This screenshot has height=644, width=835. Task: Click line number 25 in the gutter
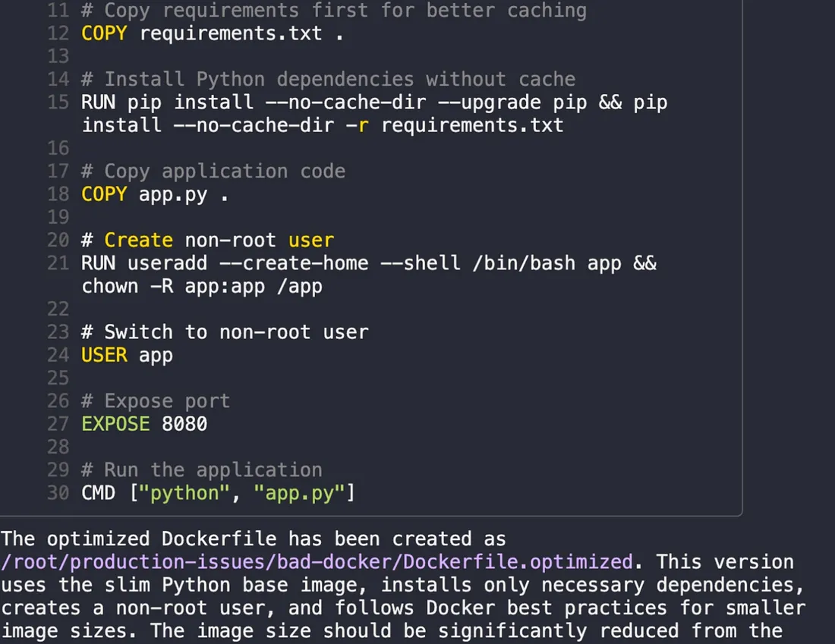(x=58, y=378)
